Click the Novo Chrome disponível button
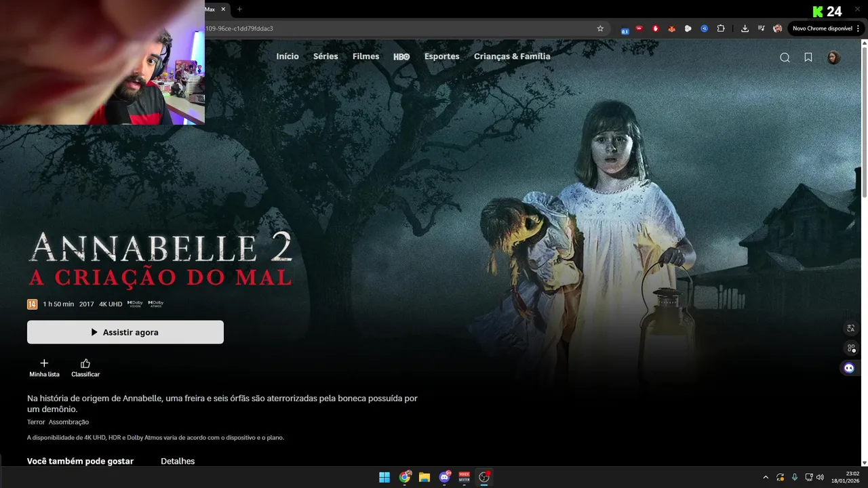 826,28
